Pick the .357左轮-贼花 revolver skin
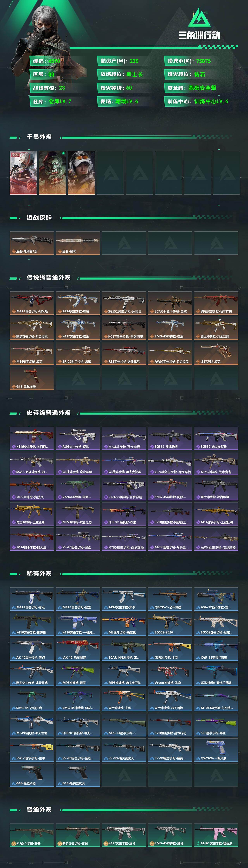This screenshot has width=248, height=868. (216, 353)
